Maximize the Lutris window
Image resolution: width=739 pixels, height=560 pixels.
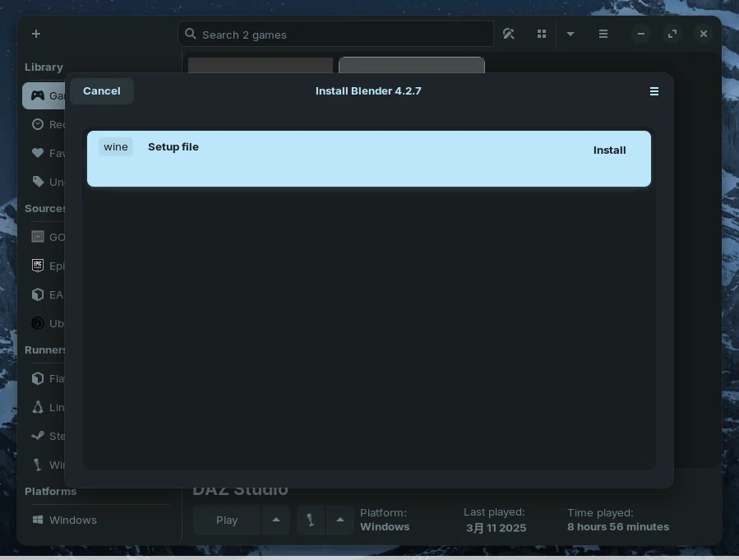[x=672, y=34]
